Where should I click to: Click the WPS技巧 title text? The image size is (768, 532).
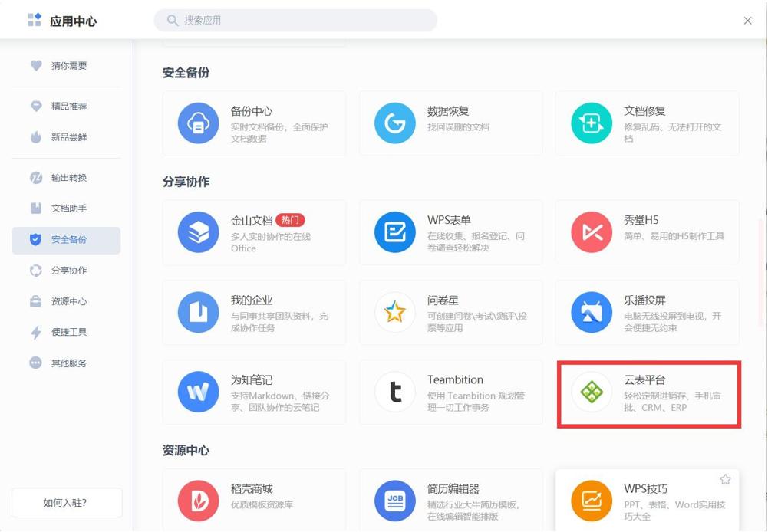coord(645,488)
